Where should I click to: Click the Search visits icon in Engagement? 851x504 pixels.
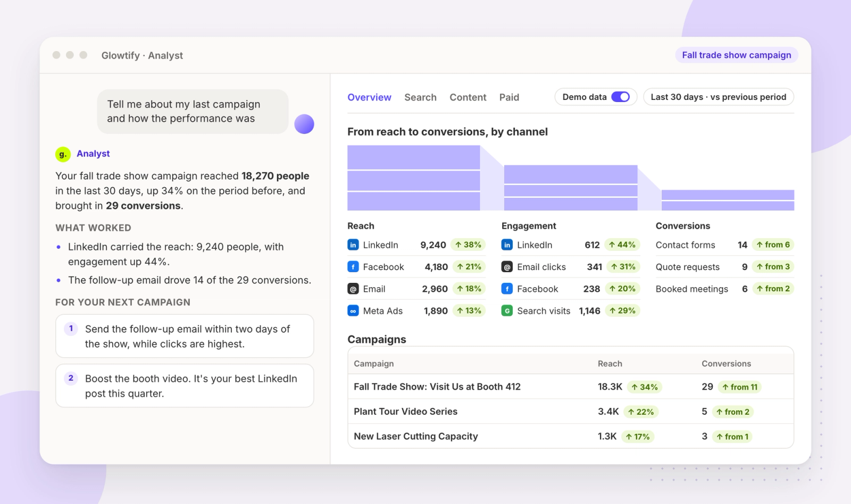click(x=507, y=311)
